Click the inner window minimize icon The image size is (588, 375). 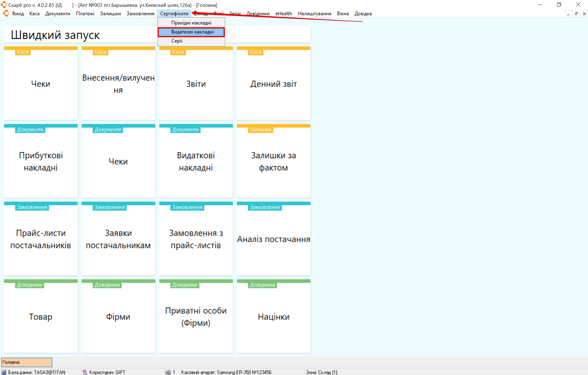[568, 14]
